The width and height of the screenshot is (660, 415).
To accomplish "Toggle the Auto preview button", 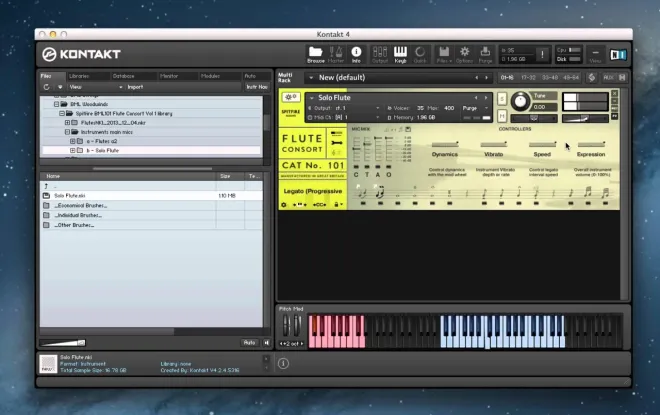I will (249, 343).
